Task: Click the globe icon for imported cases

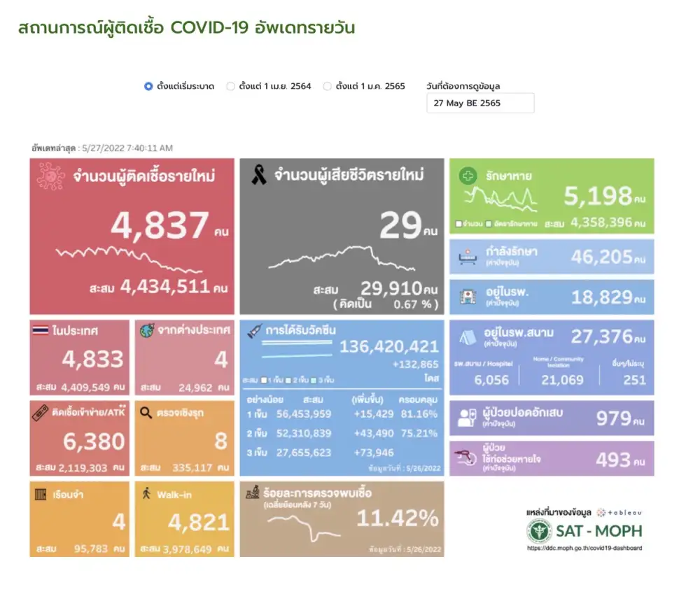Action: click(147, 331)
